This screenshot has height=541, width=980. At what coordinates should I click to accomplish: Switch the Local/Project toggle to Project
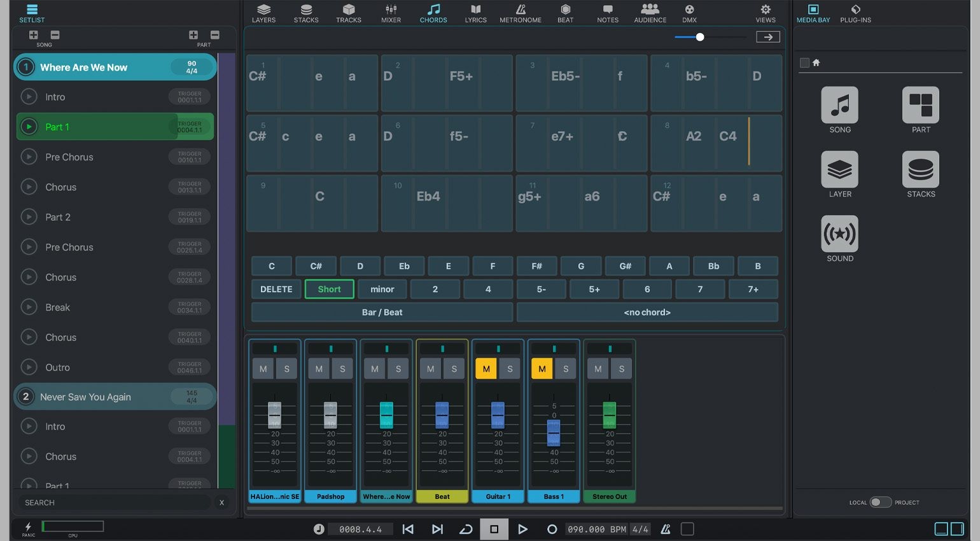point(881,502)
